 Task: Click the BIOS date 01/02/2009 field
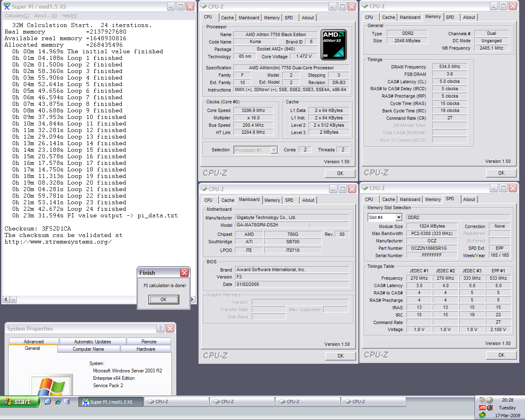(292, 284)
